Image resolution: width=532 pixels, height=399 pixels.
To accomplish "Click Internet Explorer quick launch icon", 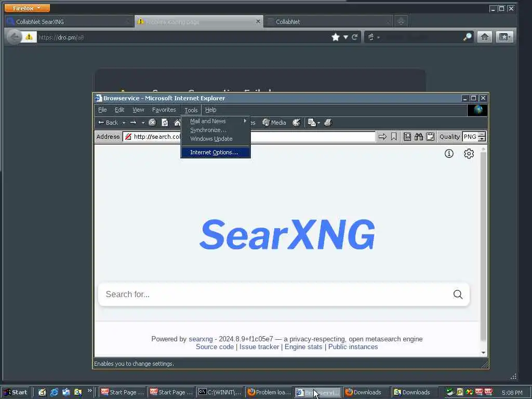I will click(54, 392).
